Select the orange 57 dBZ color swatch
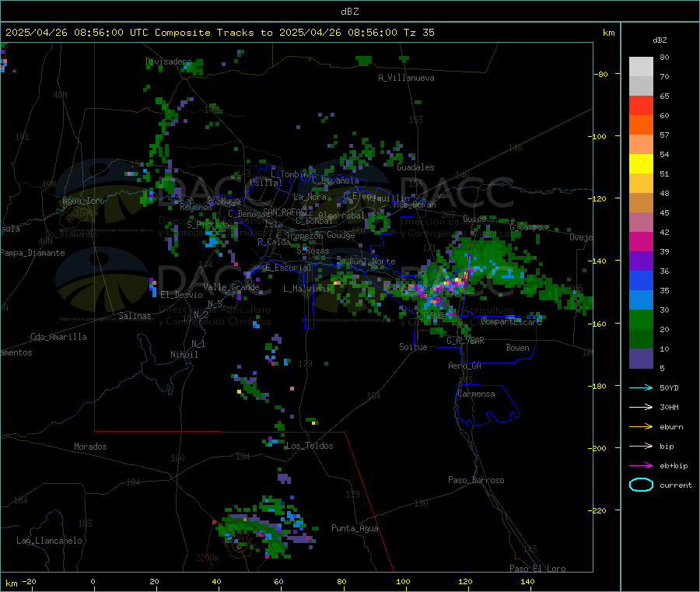 [x=641, y=125]
